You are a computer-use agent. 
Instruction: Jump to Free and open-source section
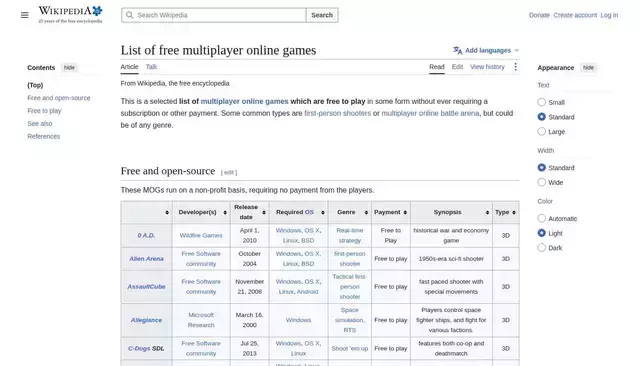point(59,98)
